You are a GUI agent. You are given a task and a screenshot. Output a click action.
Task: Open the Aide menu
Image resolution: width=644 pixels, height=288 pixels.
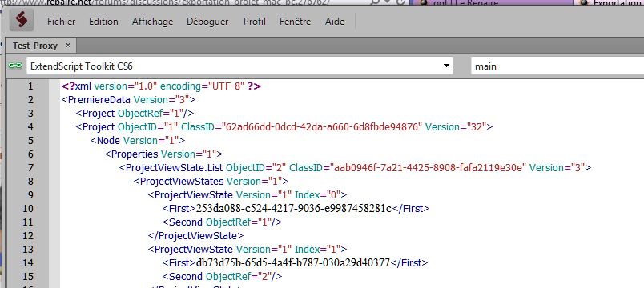coord(335,22)
